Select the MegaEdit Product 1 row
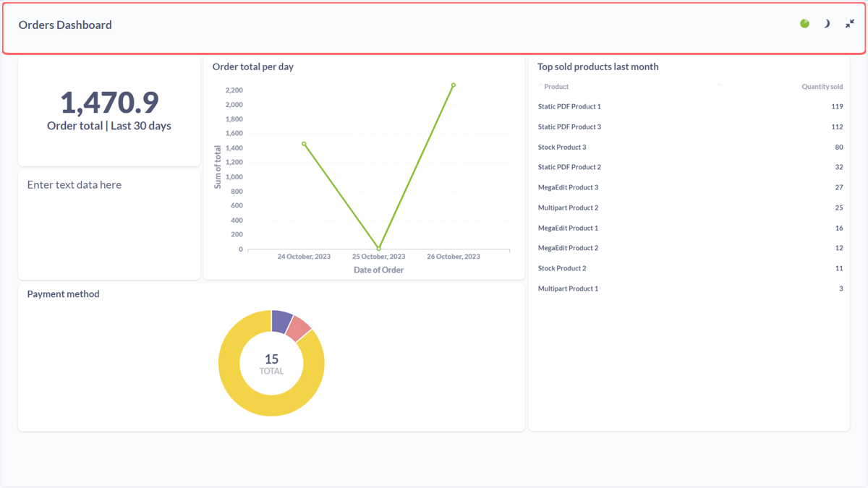 click(x=689, y=228)
